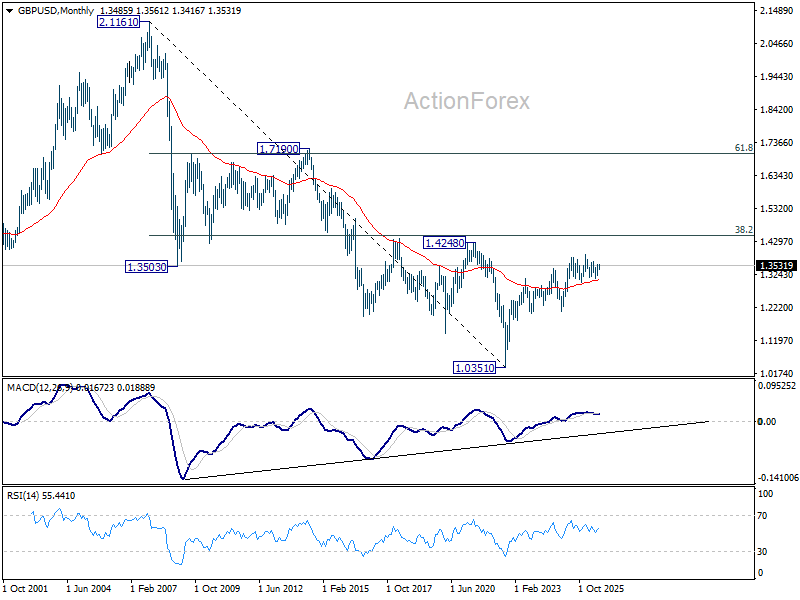This screenshot has width=800, height=600.
Task: Click the ActionForex watermark
Action: [x=467, y=101]
